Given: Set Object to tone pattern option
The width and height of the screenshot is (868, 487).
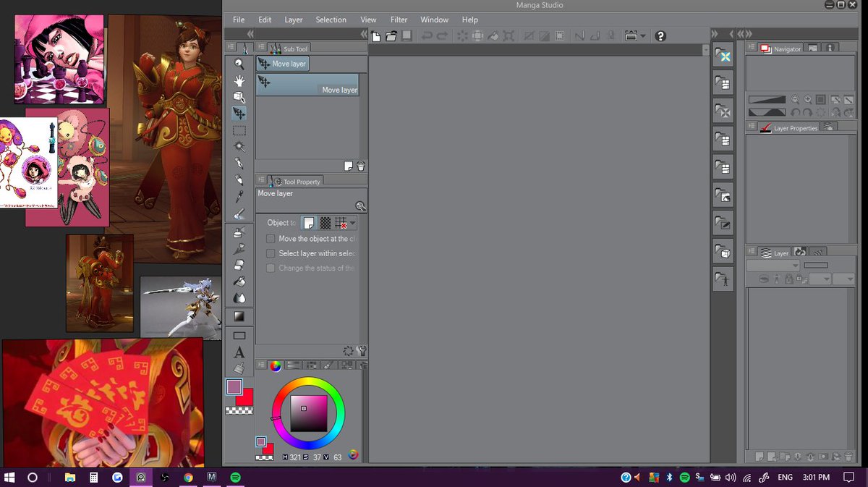Looking at the screenshot, I should [x=325, y=223].
